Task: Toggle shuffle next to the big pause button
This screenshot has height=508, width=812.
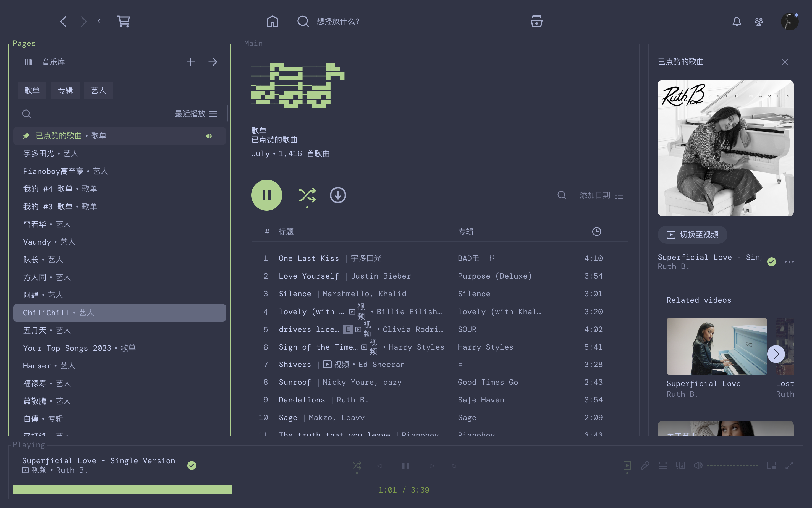Action: click(x=307, y=195)
